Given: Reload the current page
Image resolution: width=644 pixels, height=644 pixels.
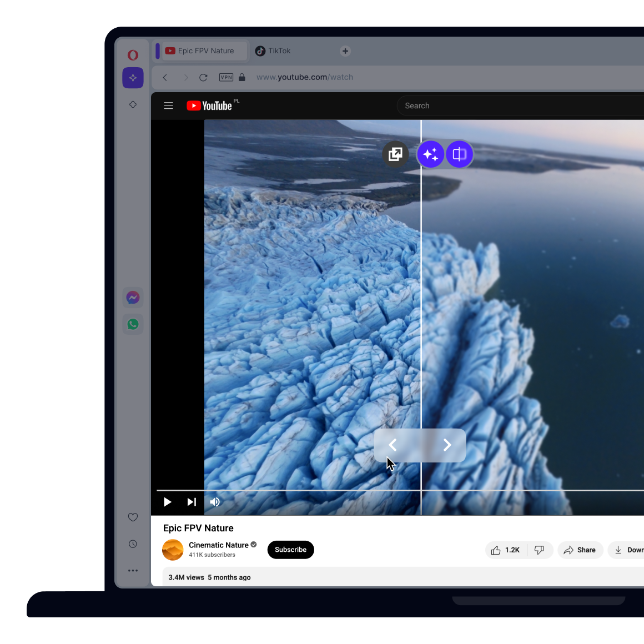Looking at the screenshot, I should click(x=203, y=77).
